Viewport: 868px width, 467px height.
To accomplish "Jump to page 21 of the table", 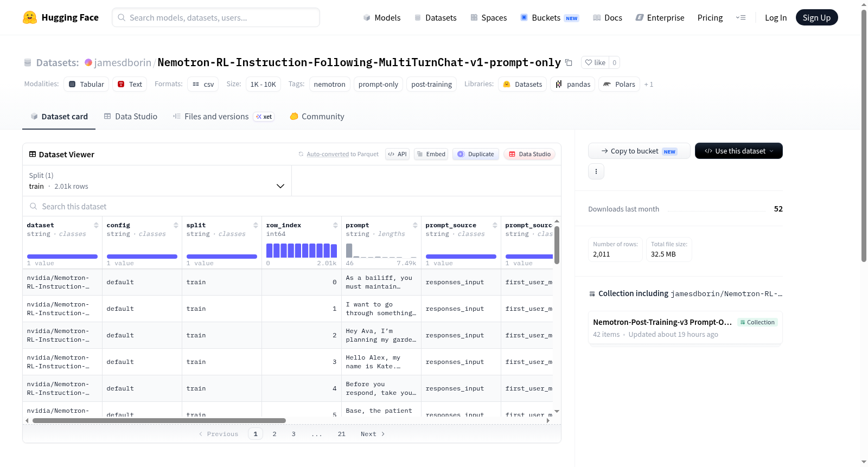I will 341,434.
